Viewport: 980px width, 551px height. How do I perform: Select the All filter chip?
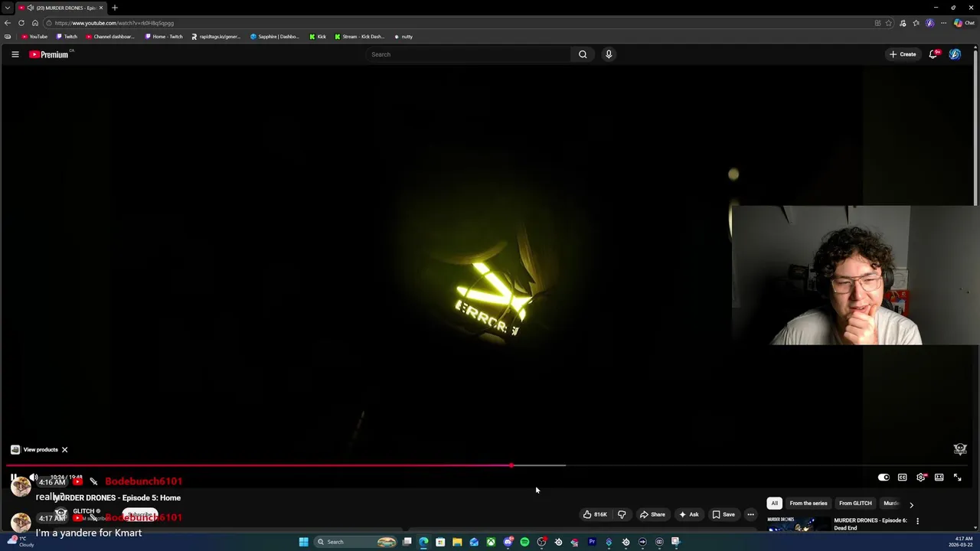point(774,504)
